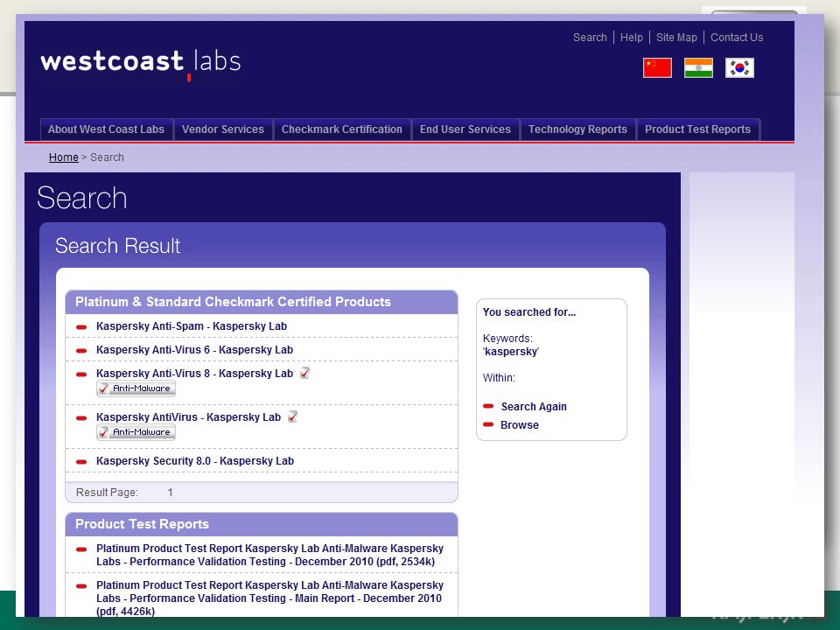
Task: Open Performance Validation Testing December 2010 pdf 2534k
Action: click(x=270, y=555)
